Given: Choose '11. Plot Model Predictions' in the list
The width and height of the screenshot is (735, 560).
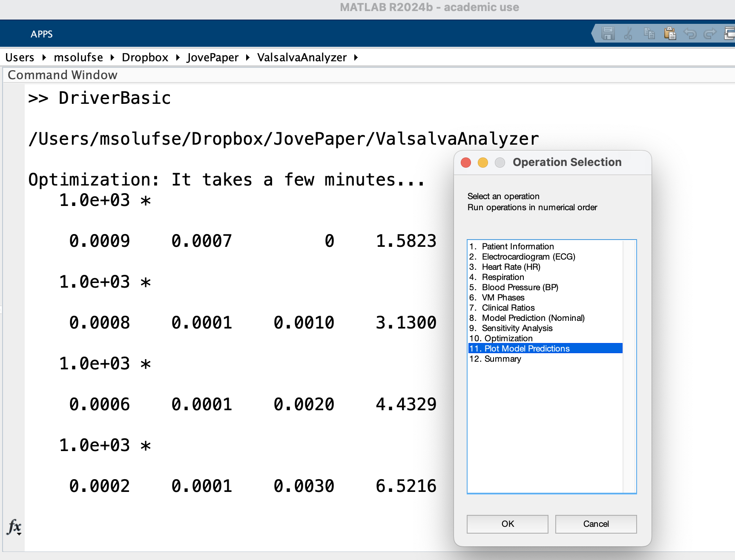Looking at the screenshot, I should pyautogui.click(x=545, y=349).
